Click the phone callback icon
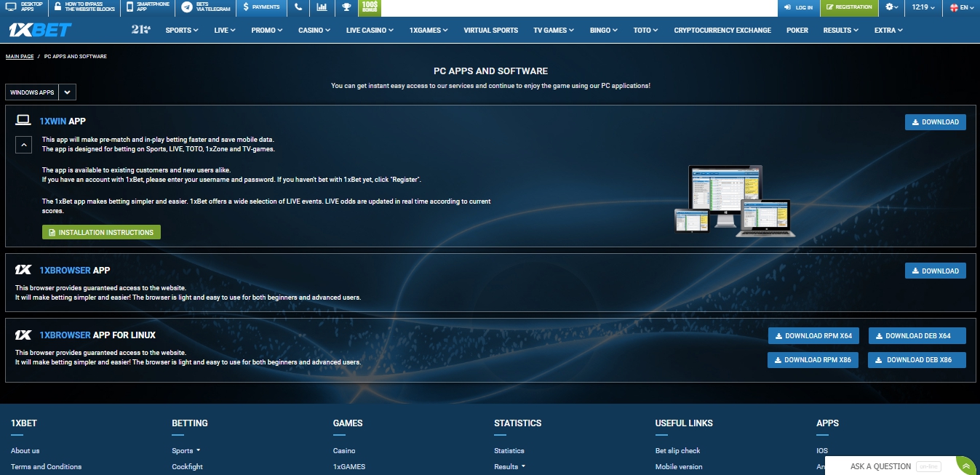The image size is (980, 475). click(298, 7)
